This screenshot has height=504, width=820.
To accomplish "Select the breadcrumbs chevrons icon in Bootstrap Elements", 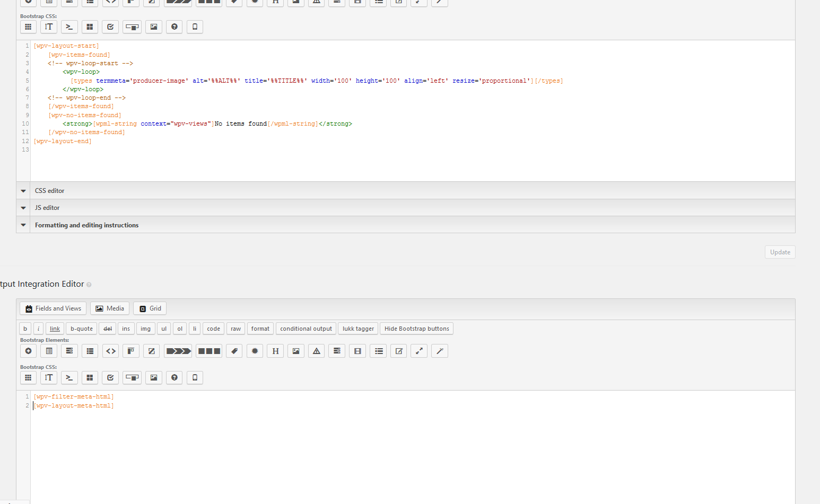I will tap(178, 351).
